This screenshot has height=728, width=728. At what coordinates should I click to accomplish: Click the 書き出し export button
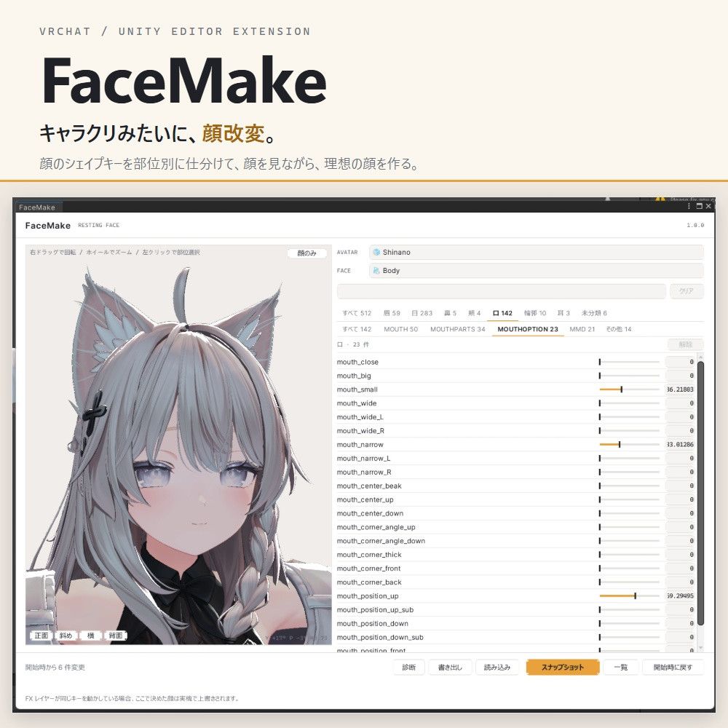tap(450, 667)
